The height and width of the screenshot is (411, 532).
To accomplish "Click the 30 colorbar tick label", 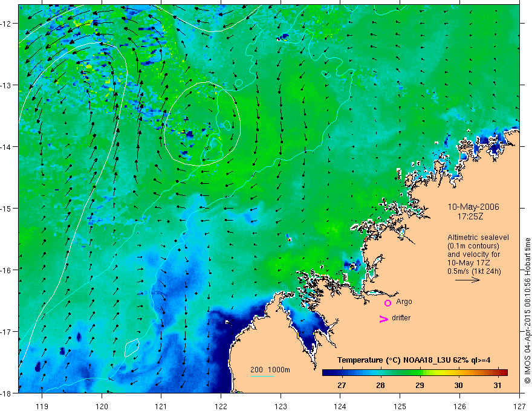I will click(x=459, y=385).
